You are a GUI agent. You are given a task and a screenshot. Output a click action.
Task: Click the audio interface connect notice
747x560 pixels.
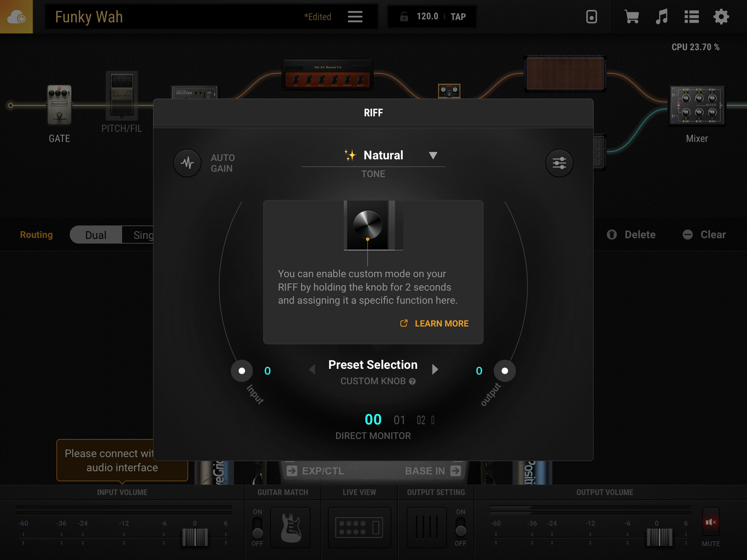(x=122, y=460)
